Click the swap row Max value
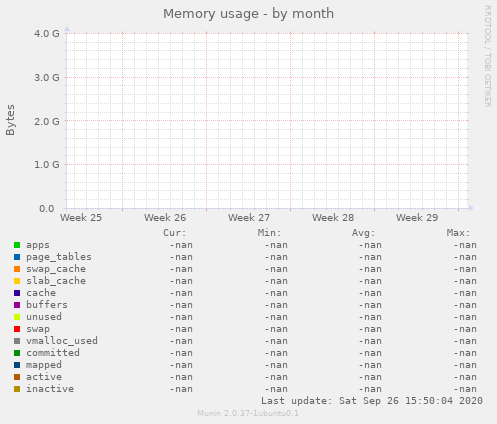The width and height of the screenshot is (497, 424). tap(465, 329)
